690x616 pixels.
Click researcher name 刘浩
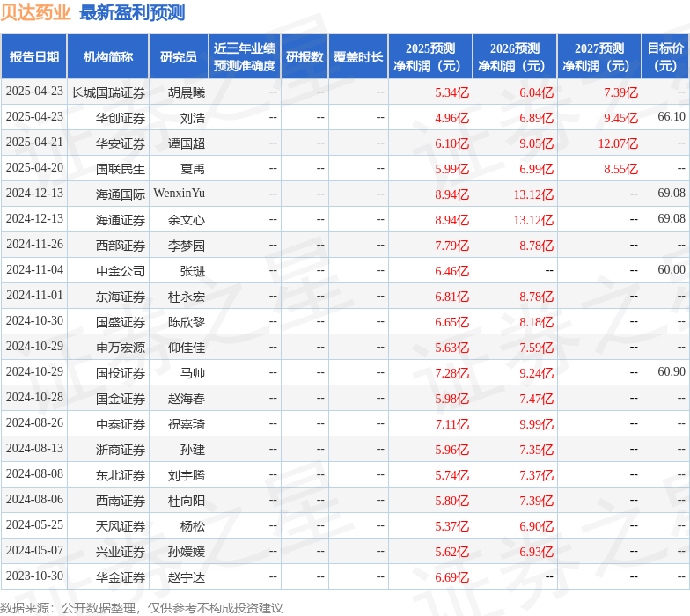click(193, 118)
